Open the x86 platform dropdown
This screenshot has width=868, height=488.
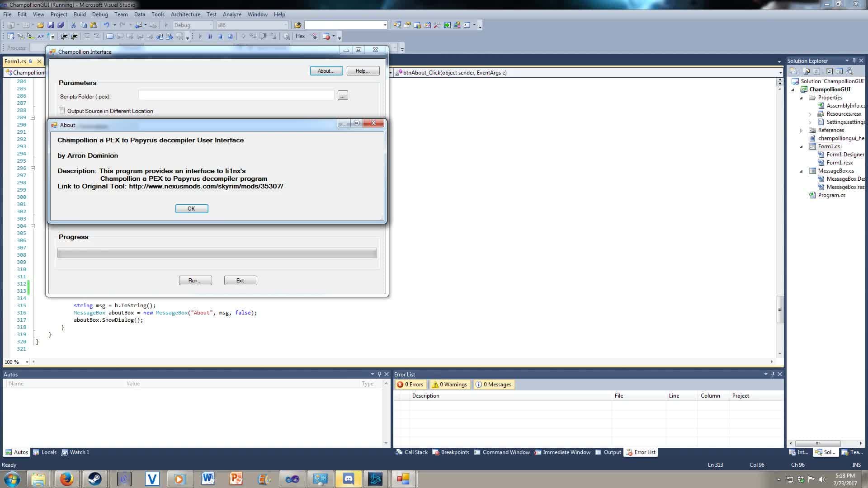click(x=286, y=25)
